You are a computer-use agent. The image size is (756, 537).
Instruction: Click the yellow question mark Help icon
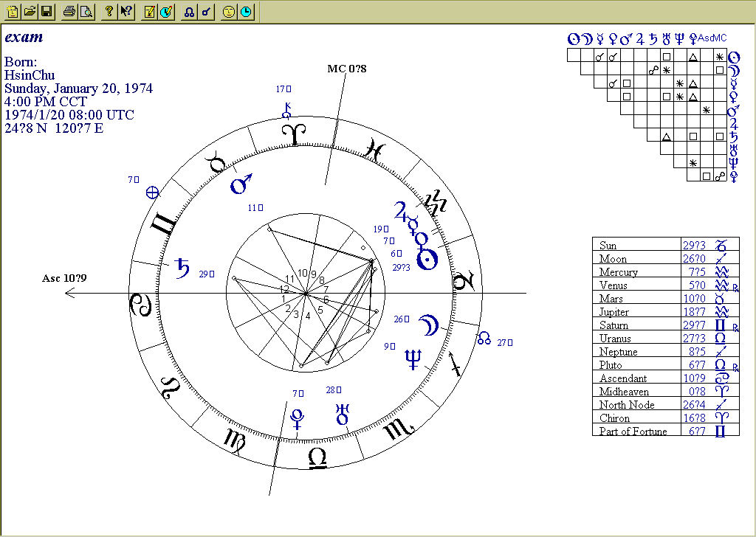pyautogui.click(x=109, y=11)
